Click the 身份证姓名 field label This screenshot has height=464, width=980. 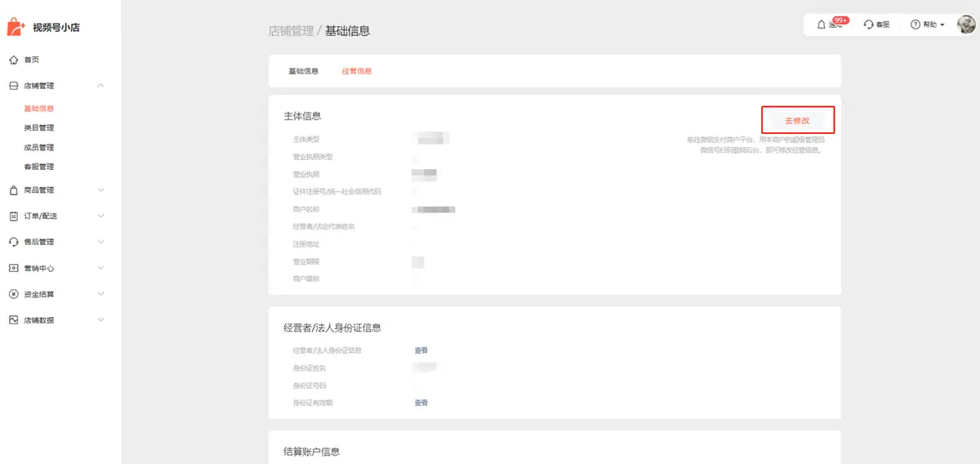pyautogui.click(x=310, y=368)
